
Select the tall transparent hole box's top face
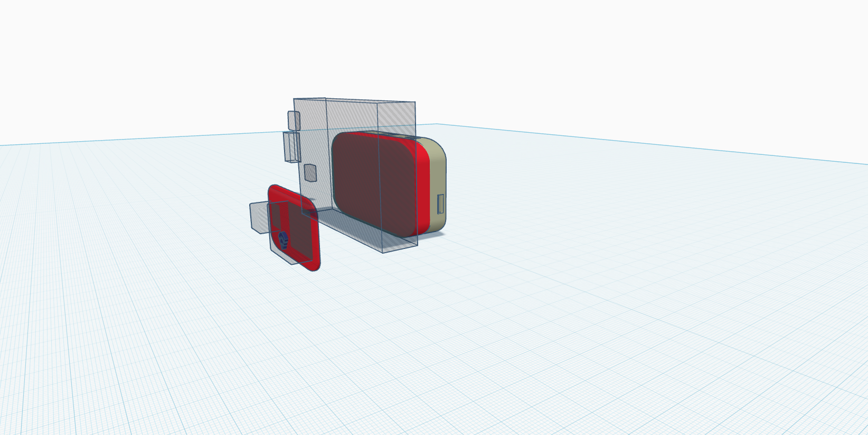point(354,100)
